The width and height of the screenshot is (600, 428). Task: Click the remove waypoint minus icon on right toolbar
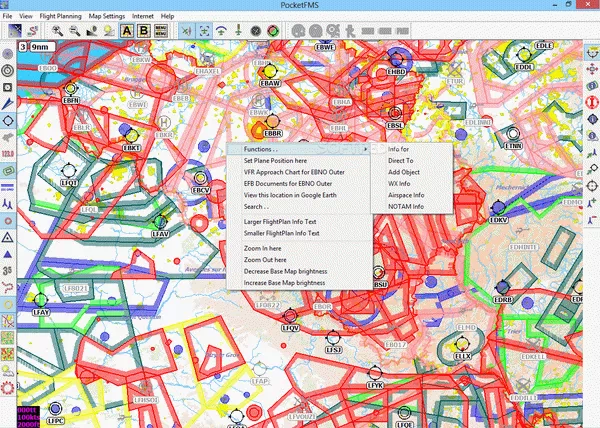592,220
